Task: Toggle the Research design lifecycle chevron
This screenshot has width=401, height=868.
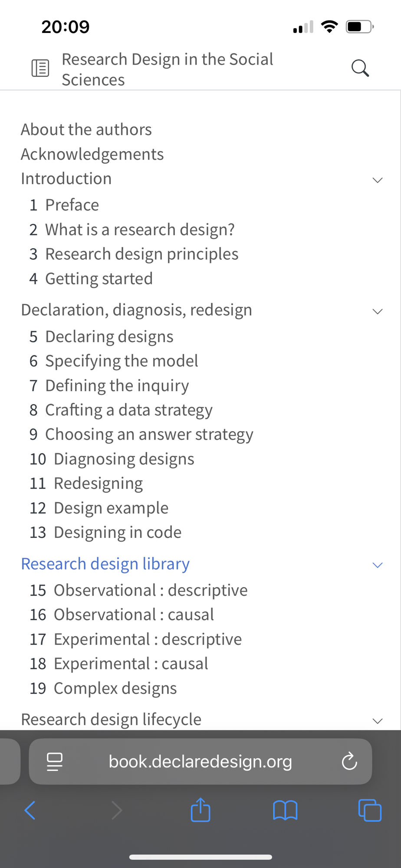Action: [378, 720]
